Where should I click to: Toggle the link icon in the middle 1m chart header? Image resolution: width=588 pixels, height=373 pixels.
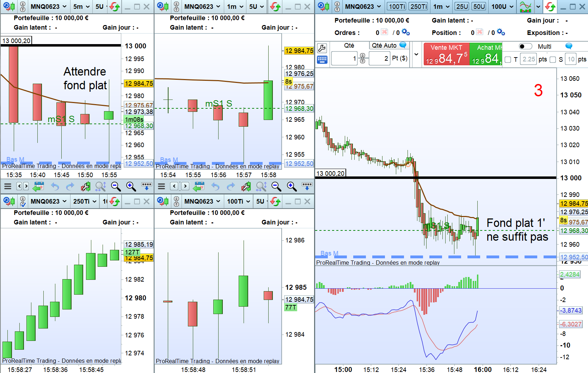point(176,7)
